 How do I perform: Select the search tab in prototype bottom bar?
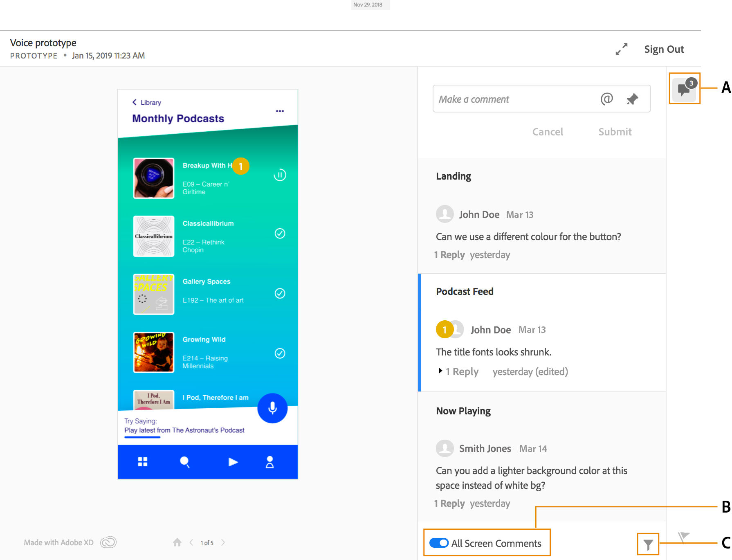(185, 462)
